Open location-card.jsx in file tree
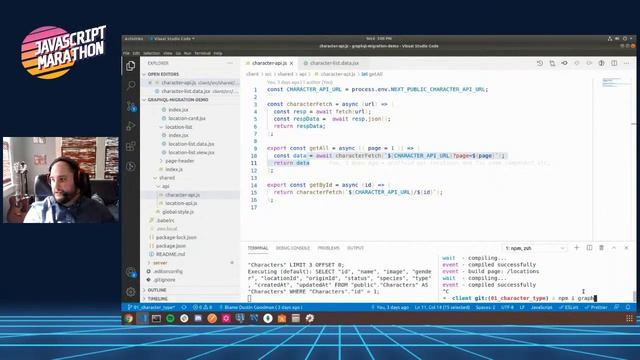640x360 pixels. (187, 118)
